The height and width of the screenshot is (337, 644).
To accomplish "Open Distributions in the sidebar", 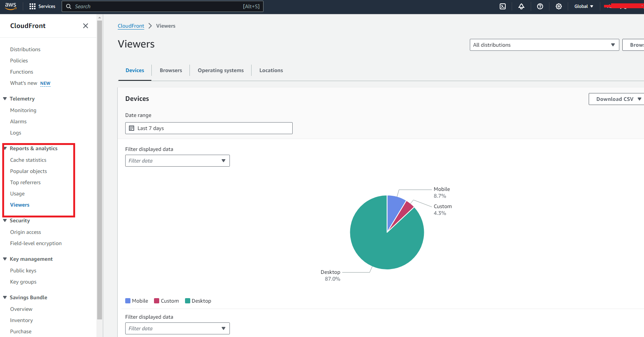I will [25, 49].
